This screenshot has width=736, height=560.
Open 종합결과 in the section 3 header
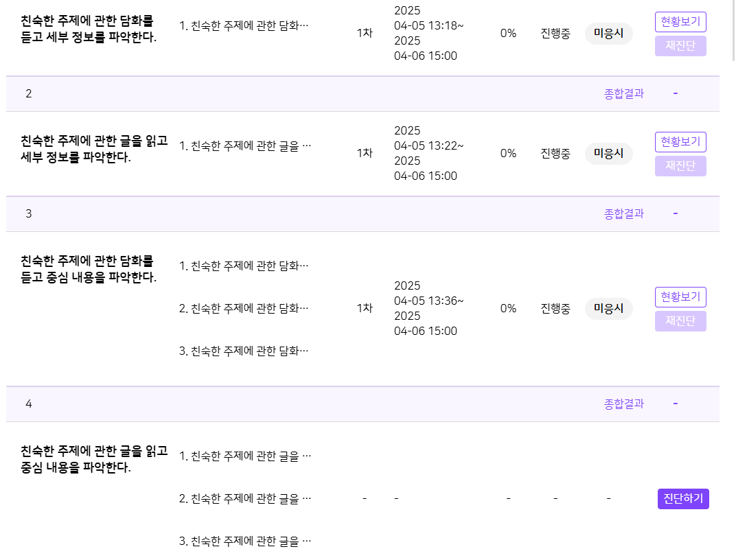click(x=623, y=214)
